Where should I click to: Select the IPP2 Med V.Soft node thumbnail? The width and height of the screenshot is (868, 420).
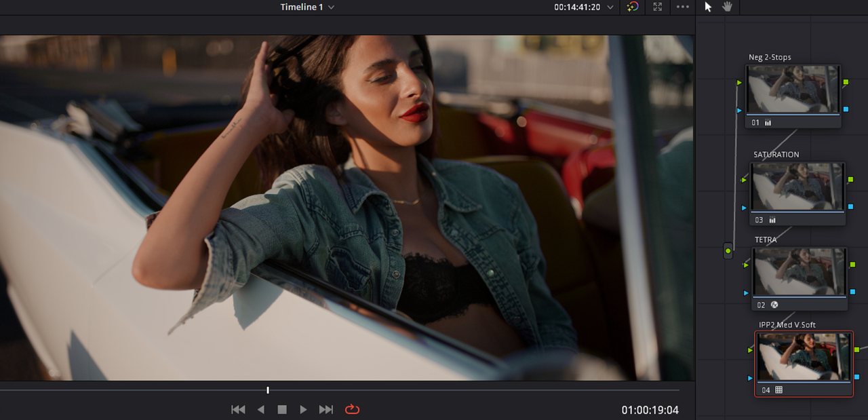coord(804,357)
